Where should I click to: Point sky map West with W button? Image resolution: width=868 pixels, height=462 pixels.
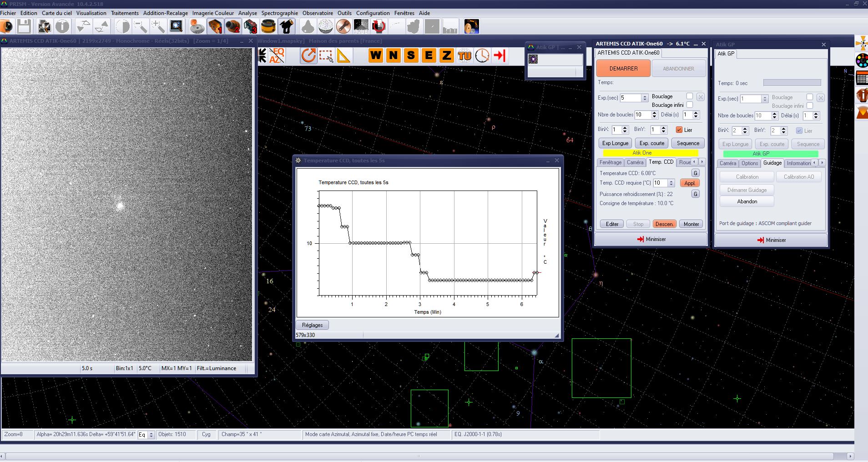(x=375, y=56)
